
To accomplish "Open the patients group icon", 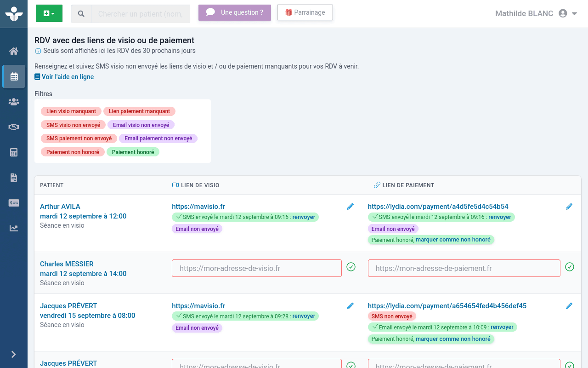I will tap(14, 102).
